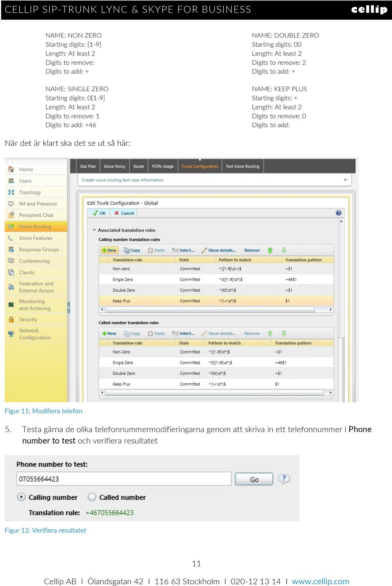Select Voice Routing in the sidebar
This screenshot has height=586, width=392.
coord(36,226)
